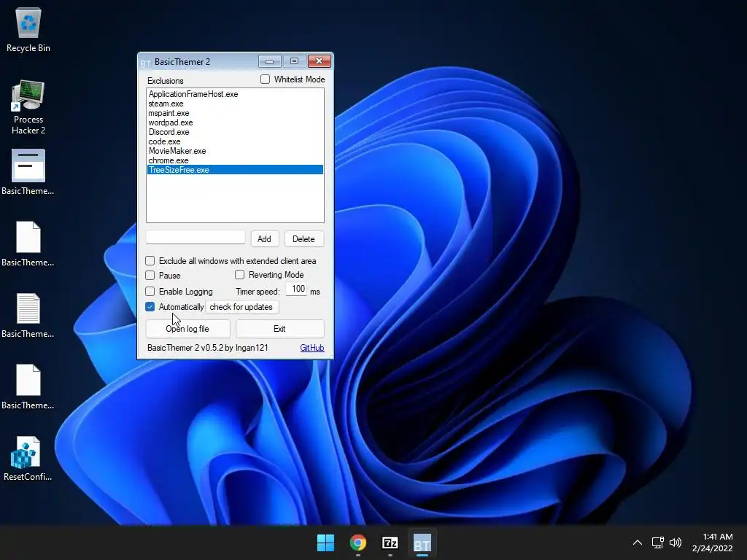Enable Reverting Mode checkbox

[x=239, y=275]
